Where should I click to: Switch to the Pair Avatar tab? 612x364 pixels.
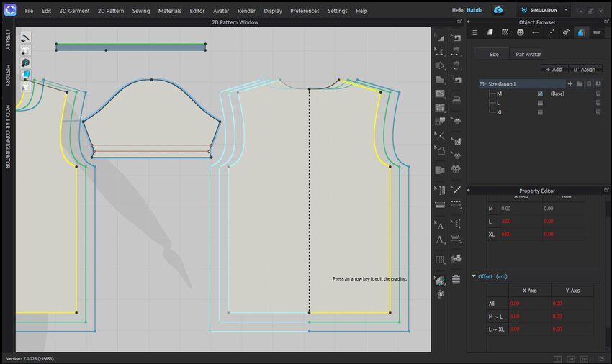[x=528, y=54]
